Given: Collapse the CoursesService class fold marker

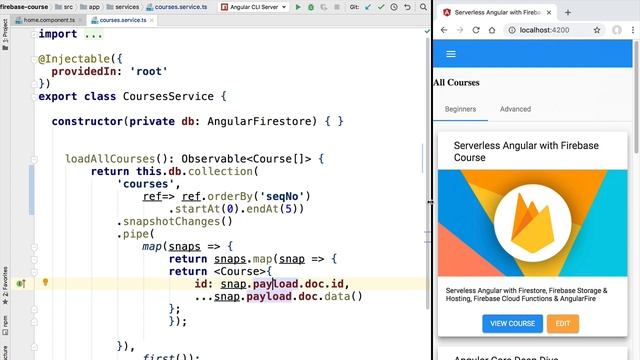Looking at the screenshot, I should [x=34, y=97].
